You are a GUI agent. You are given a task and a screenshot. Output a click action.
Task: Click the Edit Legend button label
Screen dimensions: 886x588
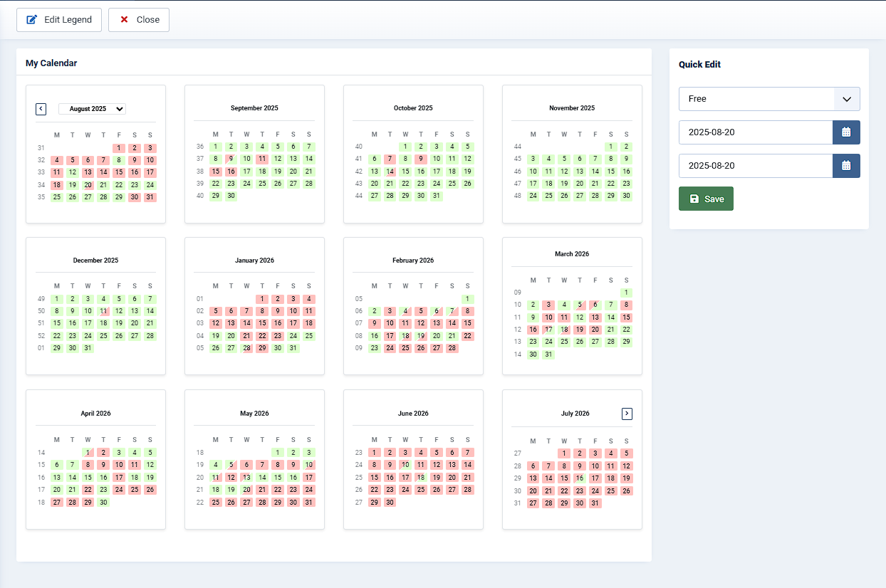68,20
